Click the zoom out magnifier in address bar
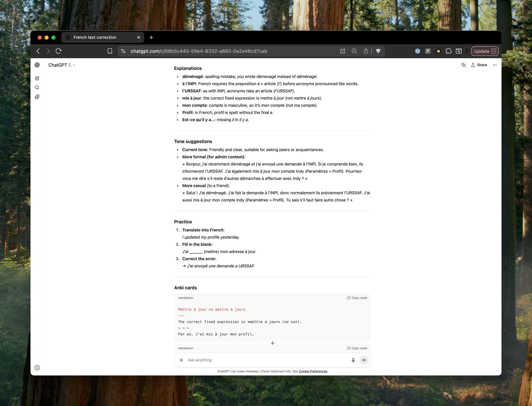The width and height of the screenshot is (532, 406). [x=354, y=51]
